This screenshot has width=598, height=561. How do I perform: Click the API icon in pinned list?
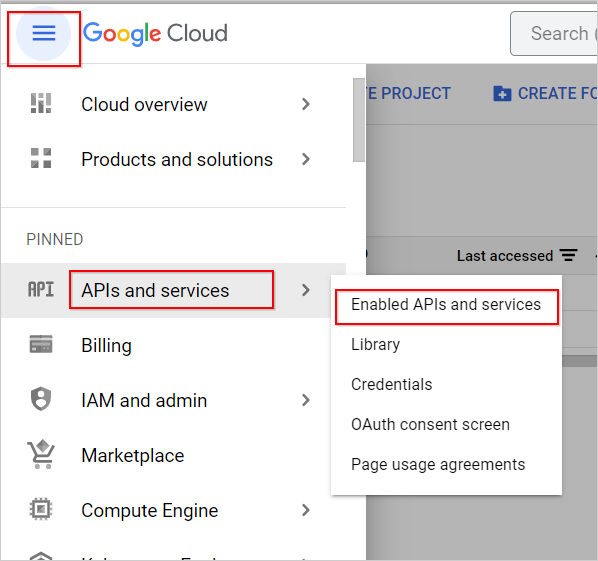[x=41, y=289]
